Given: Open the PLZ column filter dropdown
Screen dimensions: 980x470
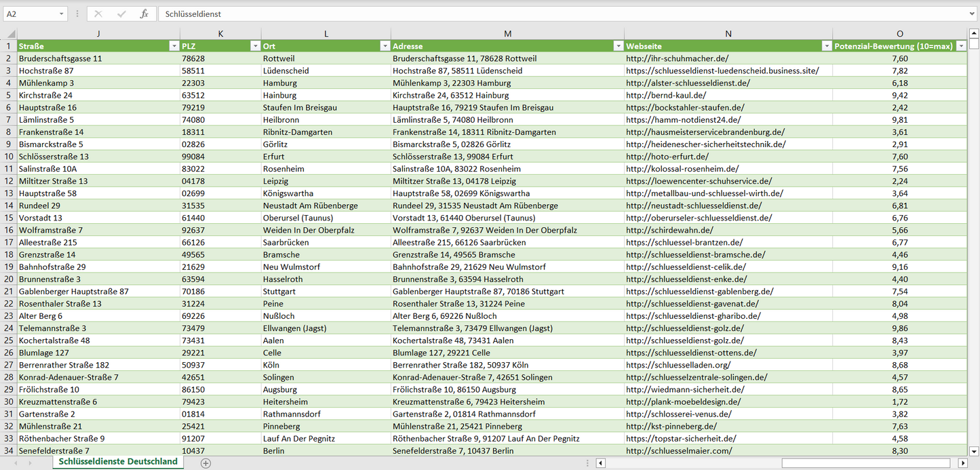Looking at the screenshot, I should point(255,46).
